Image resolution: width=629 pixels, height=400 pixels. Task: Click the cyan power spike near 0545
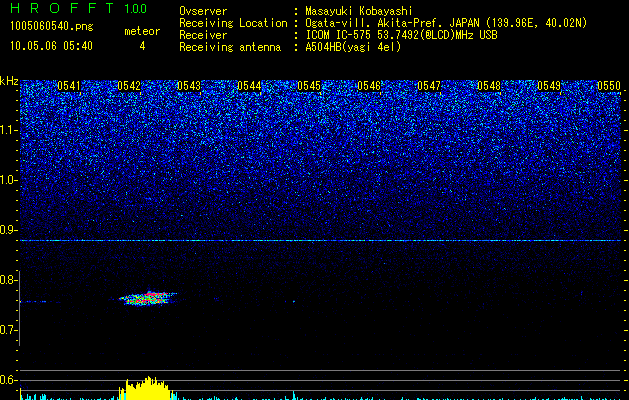(x=294, y=395)
